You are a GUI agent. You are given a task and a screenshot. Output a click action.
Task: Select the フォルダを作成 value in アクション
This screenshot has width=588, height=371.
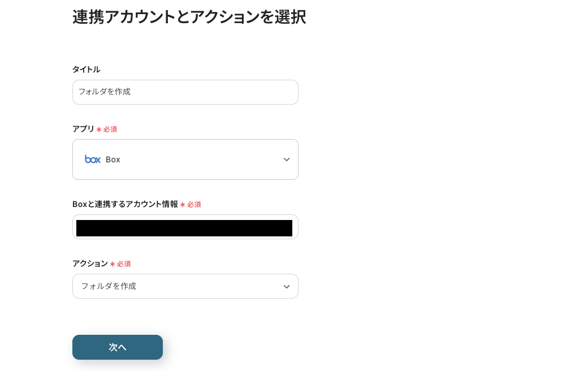tap(109, 286)
